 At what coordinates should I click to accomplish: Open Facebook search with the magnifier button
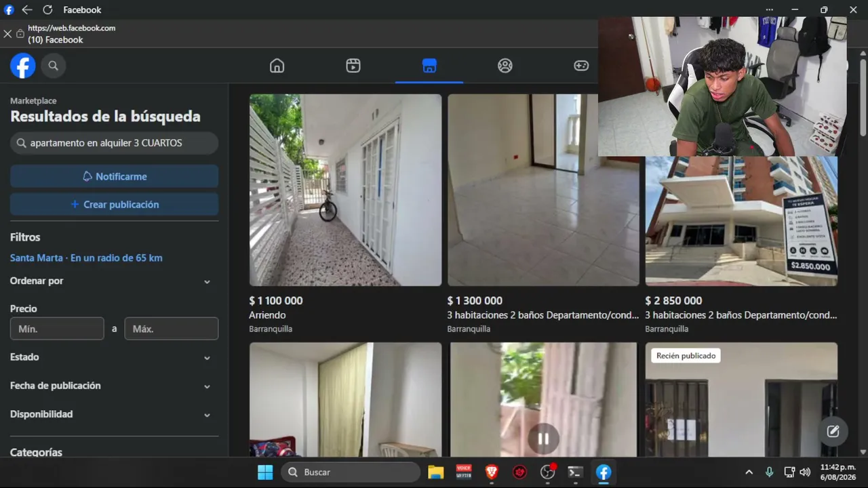[53, 66]
